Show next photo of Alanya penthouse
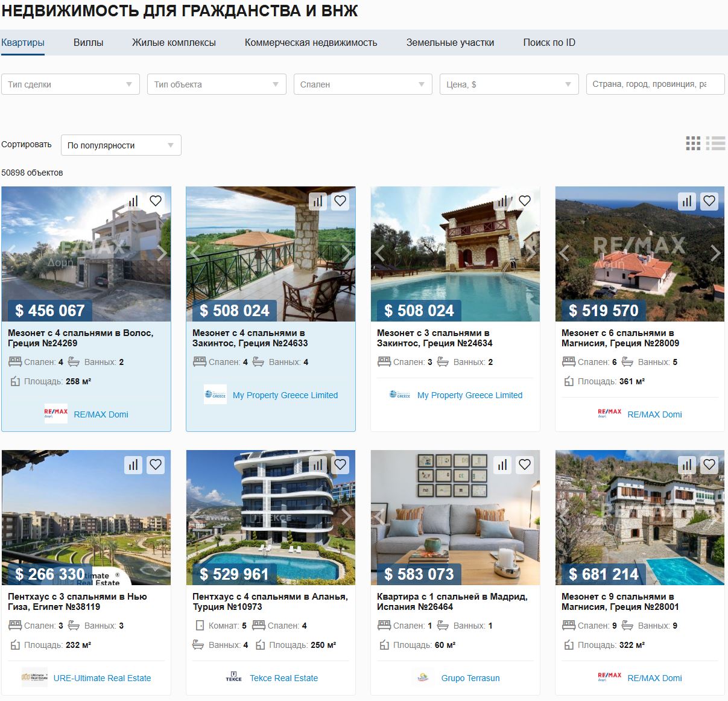Screen dimensions: 728x701 pos(346,516)
